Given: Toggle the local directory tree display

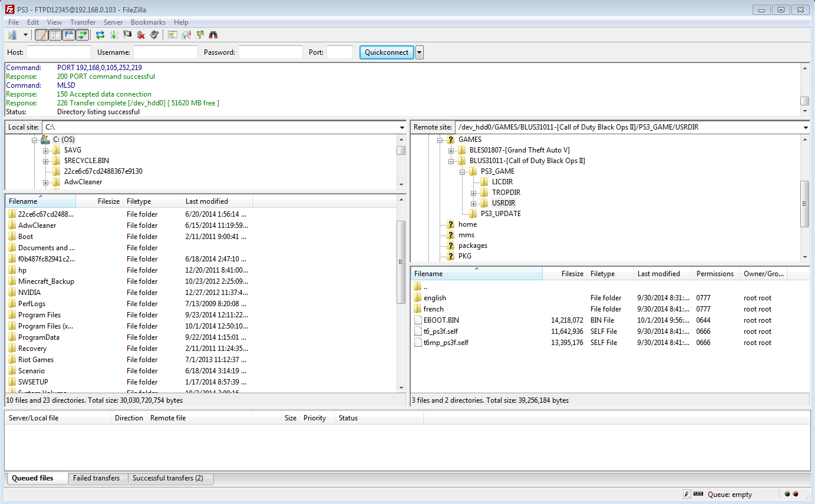Looking at the screenshot, I should pos(55,35).
